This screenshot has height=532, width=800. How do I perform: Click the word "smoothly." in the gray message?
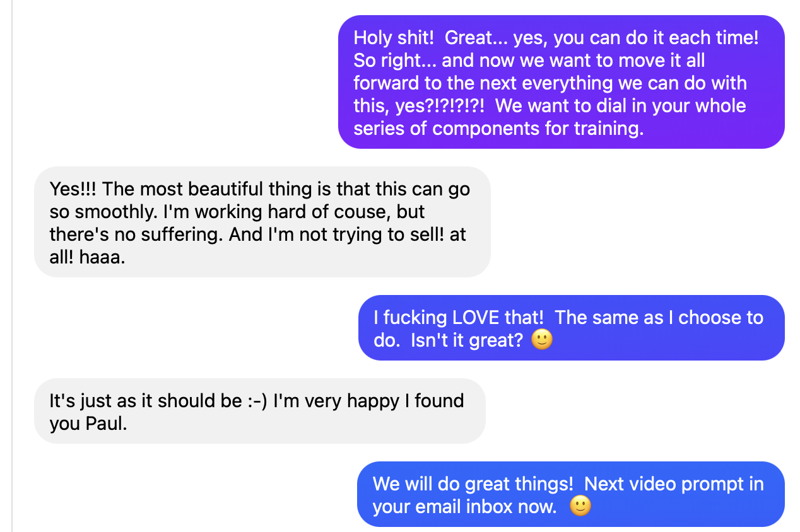(115, 212)
